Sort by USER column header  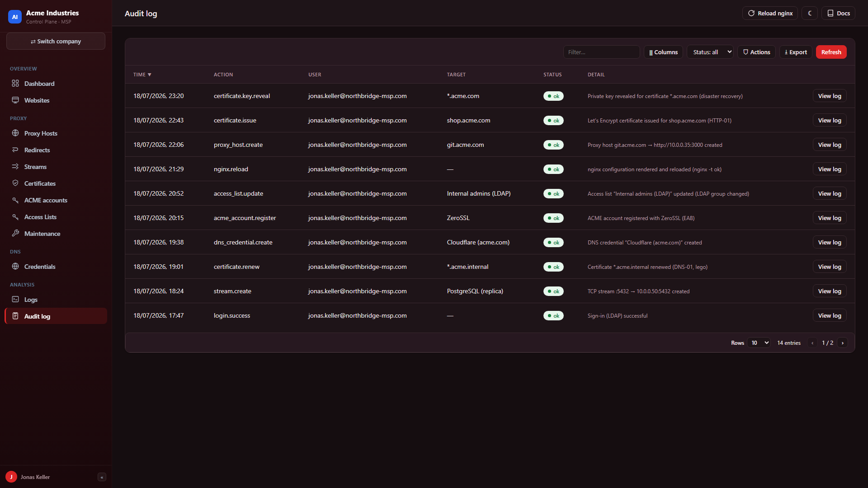315,75
